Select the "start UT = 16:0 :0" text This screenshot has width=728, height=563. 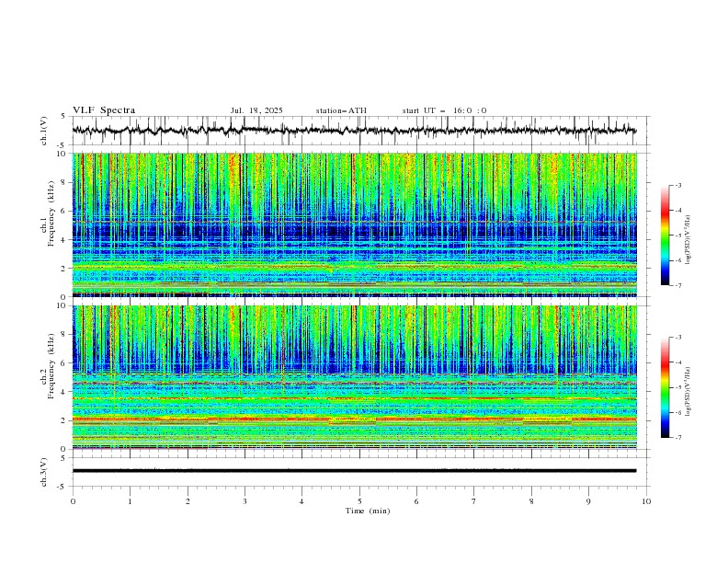(444, 110)
